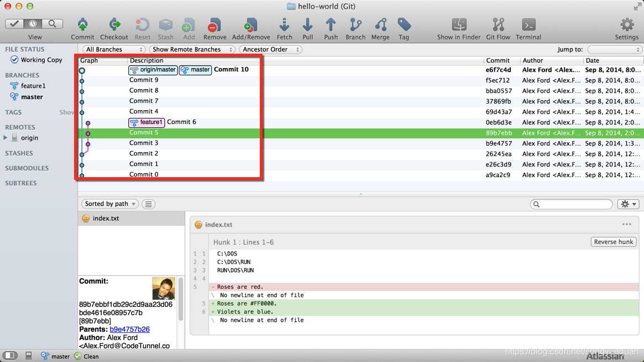
Task: Select the Commit 6 row
Action: tap(360, 122)
